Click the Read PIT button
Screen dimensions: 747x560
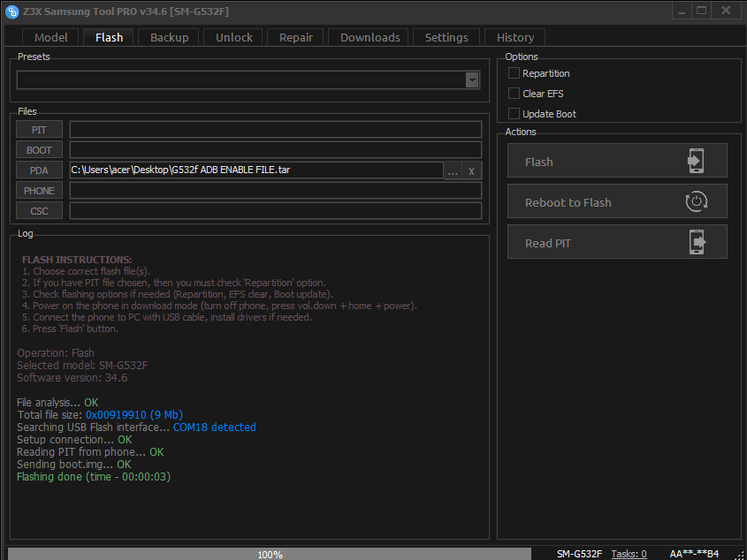point(617,241)
